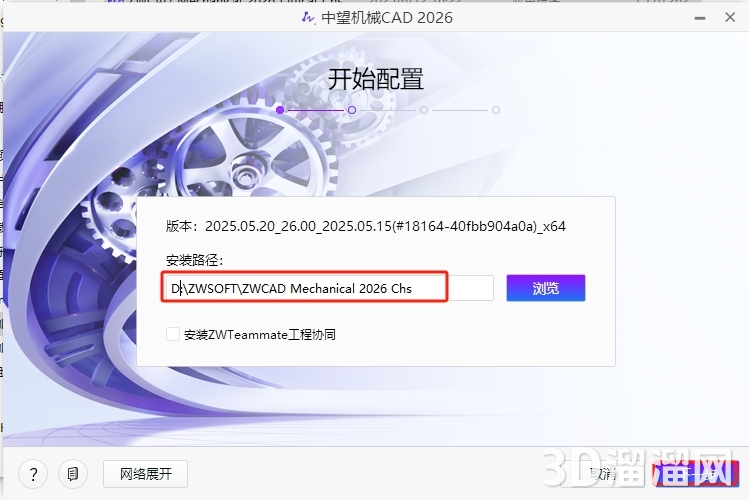
Task: Click the 安装路径 label
Action: (x=194, y=260)
